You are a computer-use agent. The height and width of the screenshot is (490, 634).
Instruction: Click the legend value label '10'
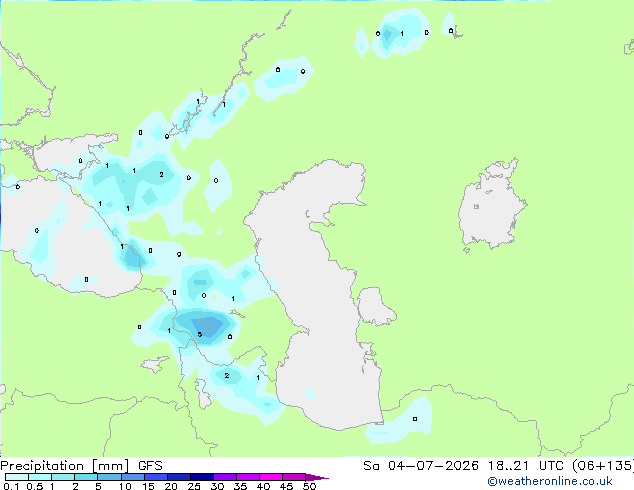pyautogui.click(x=125, y=486)
